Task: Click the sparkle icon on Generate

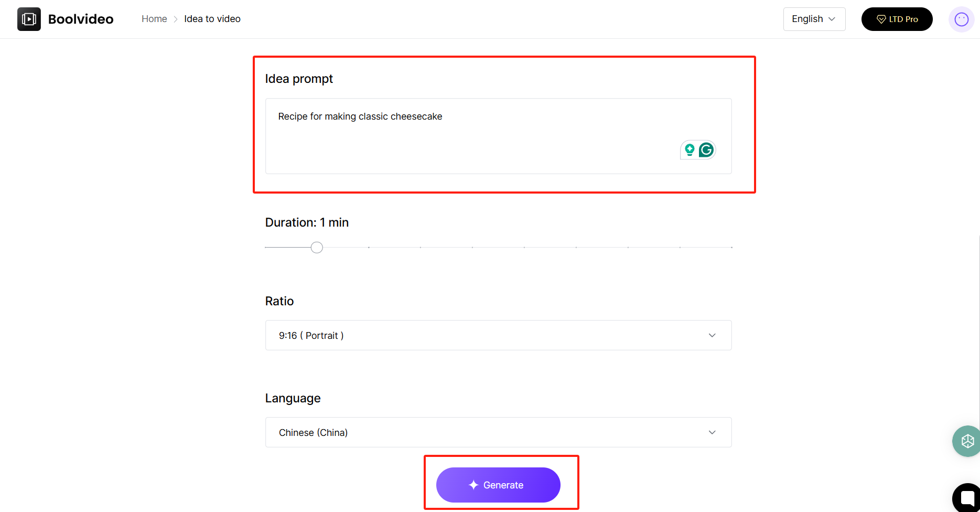Action: click(x=473, y=485)
